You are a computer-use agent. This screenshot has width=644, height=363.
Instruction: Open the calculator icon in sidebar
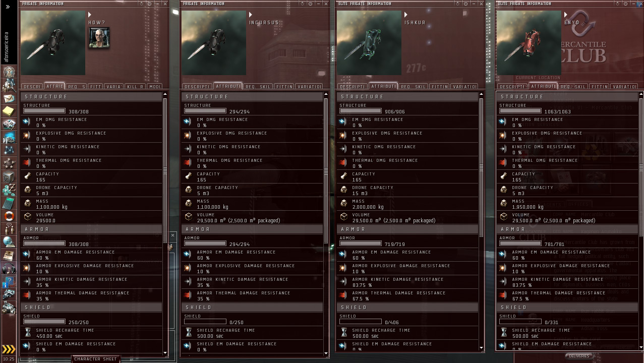[x=9, y=203]
